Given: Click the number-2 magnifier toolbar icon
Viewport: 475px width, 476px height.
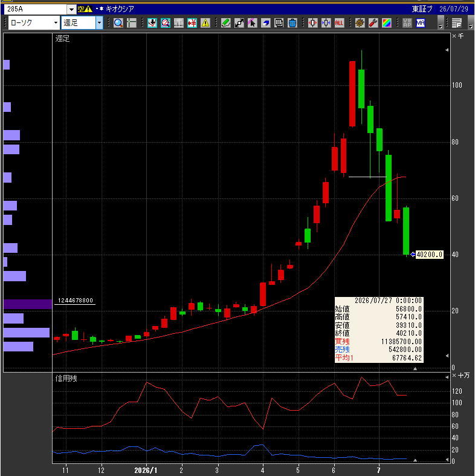Looking at the screenshot, I should click(166, 23).
